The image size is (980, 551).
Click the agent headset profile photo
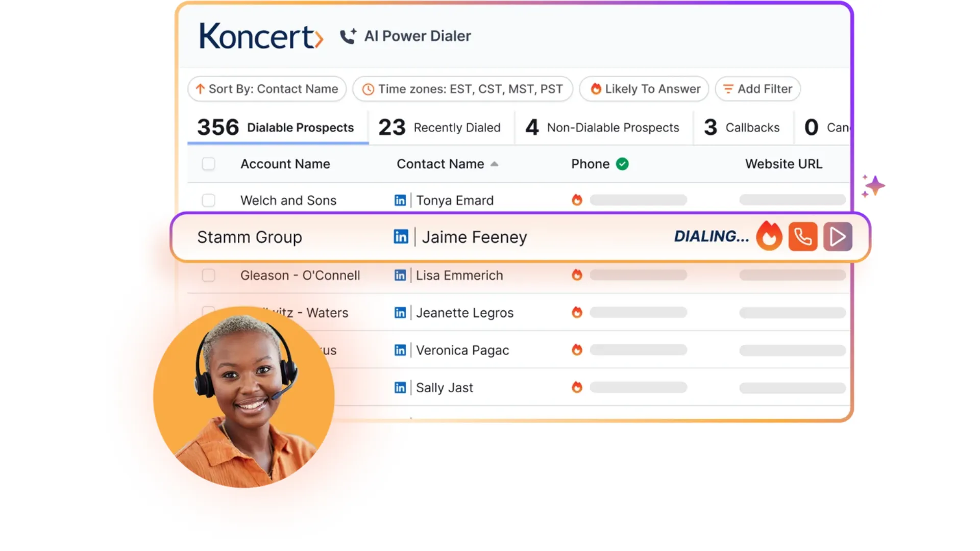244,397
